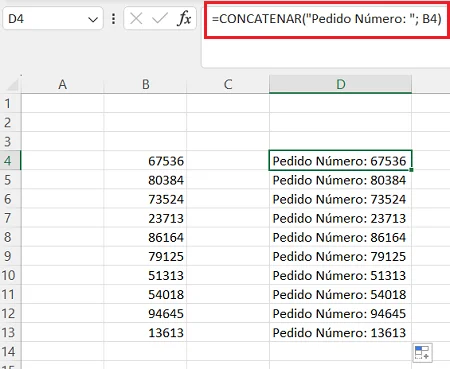The width and height of the screenshot is (450, 369).
Task: Click cell containing 67536
Action: 145,161
